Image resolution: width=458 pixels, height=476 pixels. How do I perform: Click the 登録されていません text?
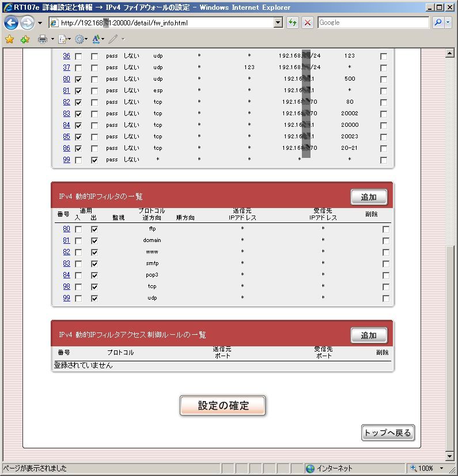click(x=83, y=365)
